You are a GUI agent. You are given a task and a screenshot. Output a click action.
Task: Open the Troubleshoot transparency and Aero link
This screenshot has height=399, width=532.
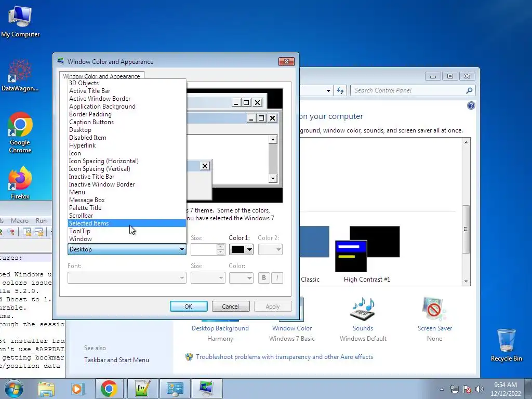[x=284, y=357]
